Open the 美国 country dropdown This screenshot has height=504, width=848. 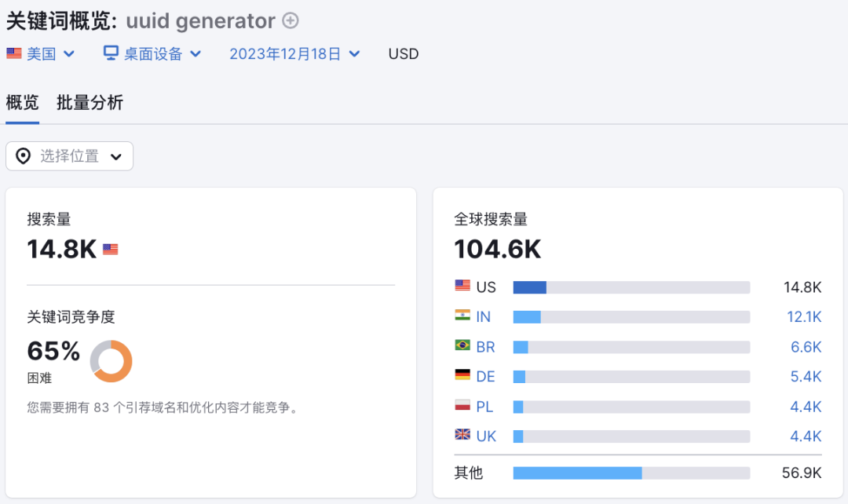click(x=41, y=54)
